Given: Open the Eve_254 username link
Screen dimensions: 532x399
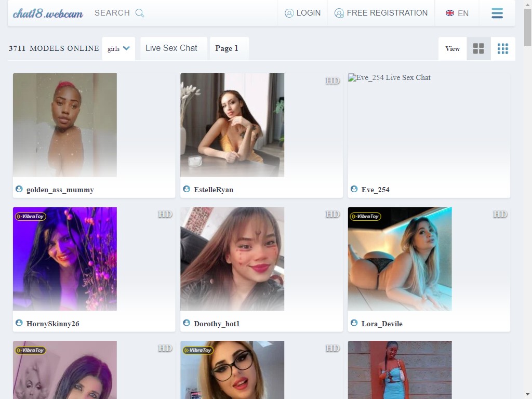Looking at the screenshot, I should pyautogui.click(x=375, y=190).
